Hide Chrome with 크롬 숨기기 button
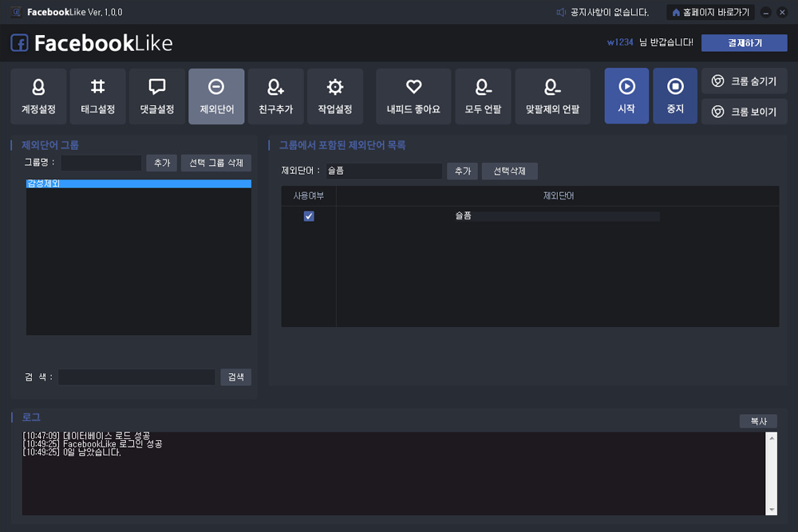The image size is (798, 532). (744, 81)
